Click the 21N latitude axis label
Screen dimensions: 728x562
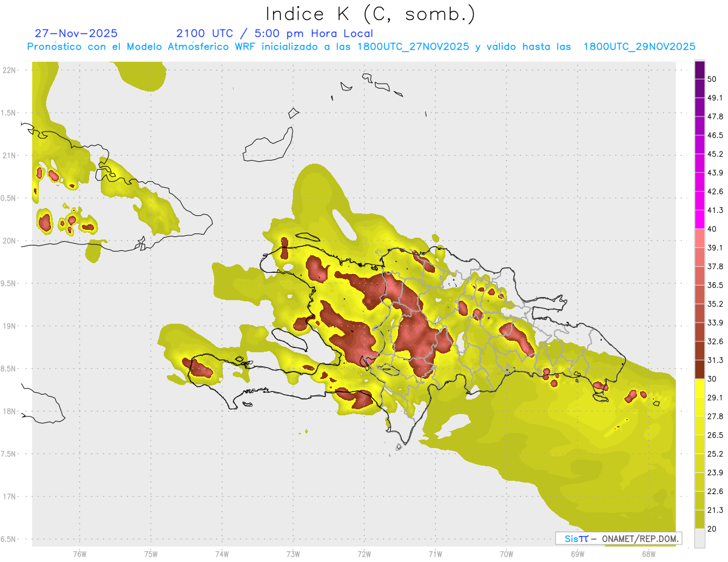pos(9,155)
